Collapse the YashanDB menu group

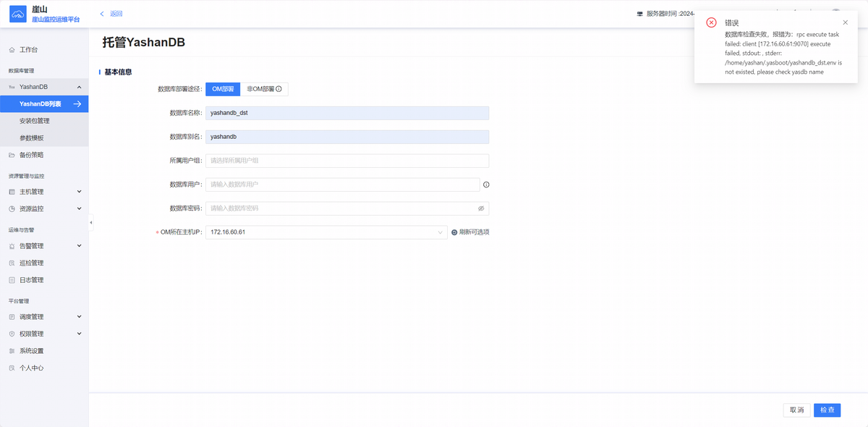(x=79, y=87)
